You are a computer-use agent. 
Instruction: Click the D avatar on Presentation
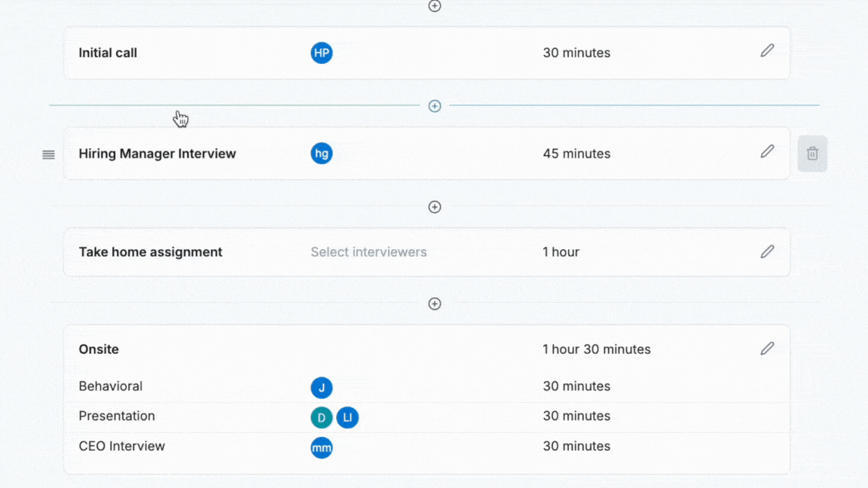(x=322, y=417)
